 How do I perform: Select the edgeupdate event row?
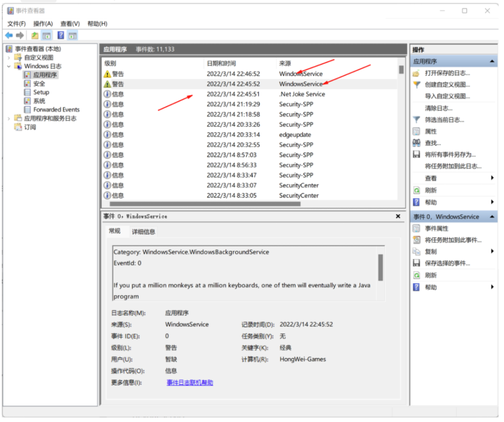[250, 135]
